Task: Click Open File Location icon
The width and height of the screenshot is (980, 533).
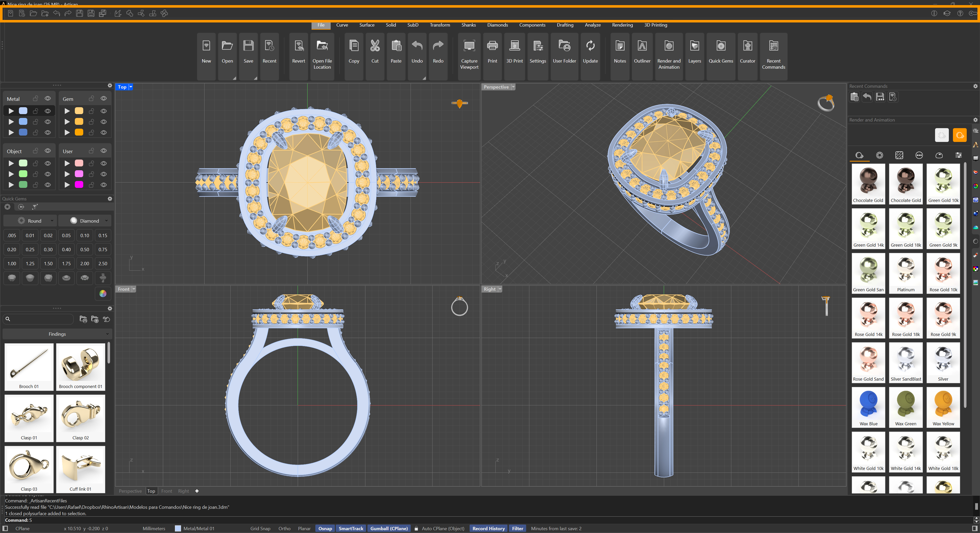Action: 322,46
